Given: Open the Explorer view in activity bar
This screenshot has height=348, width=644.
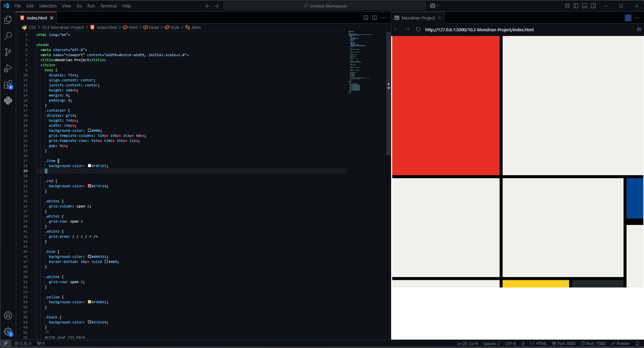Looking at the screenshot, I should tap(8, 20).
